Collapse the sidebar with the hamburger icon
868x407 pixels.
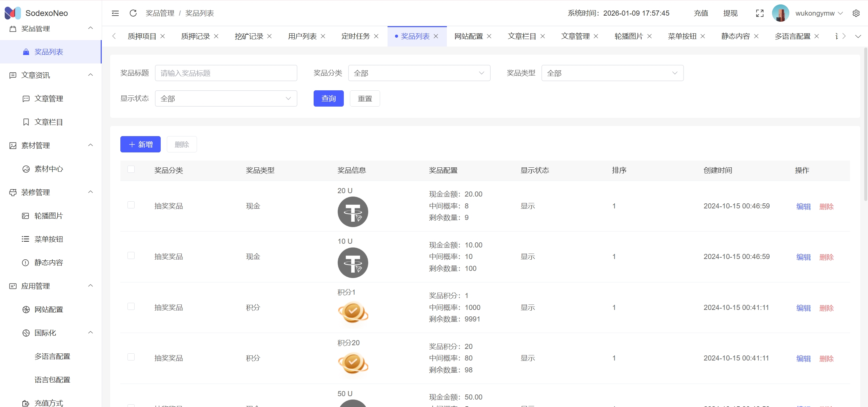pyautogui.click(x=115, y=13)
